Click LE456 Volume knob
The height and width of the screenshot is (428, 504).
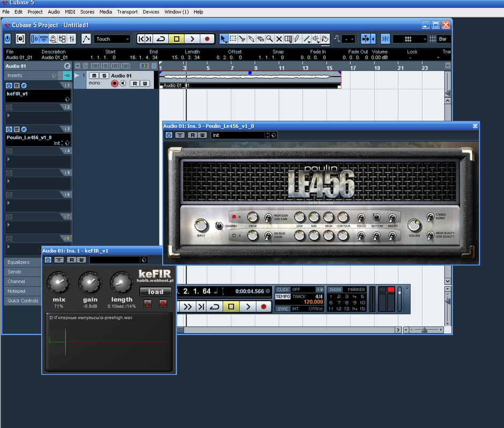(x=414, y=225)
